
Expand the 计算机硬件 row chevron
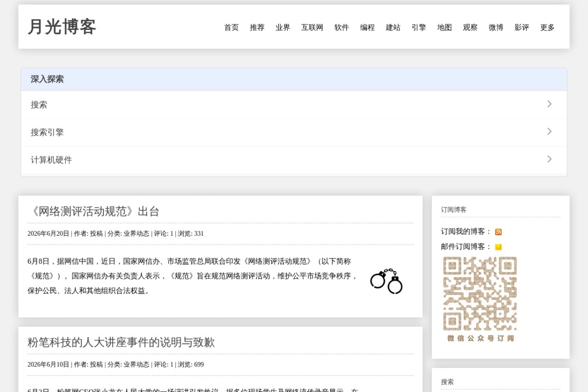point(549,159)
